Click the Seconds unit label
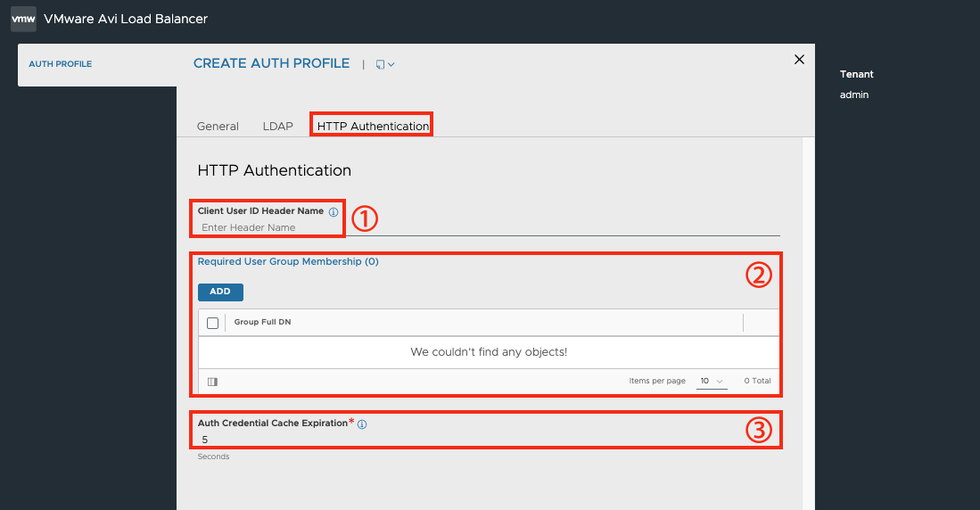The width and height of the screenshot is (980, 510). click(x=213, y=457)
